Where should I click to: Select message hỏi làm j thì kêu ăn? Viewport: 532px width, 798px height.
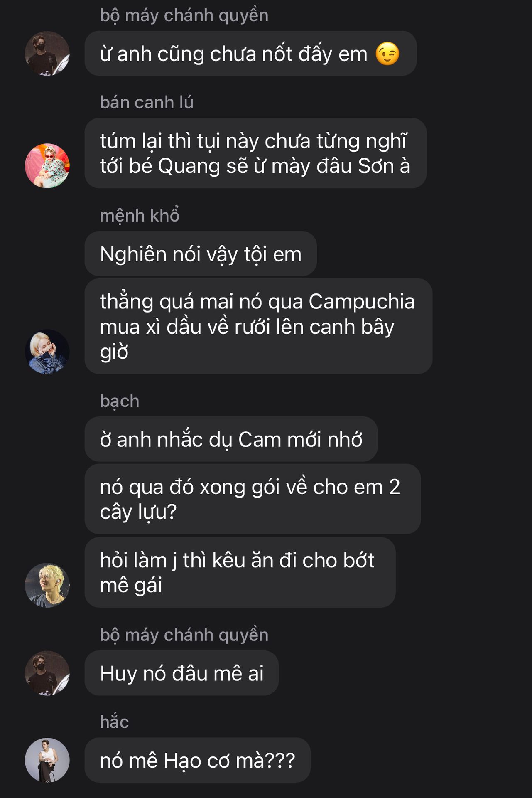click(x=240, y=572)
